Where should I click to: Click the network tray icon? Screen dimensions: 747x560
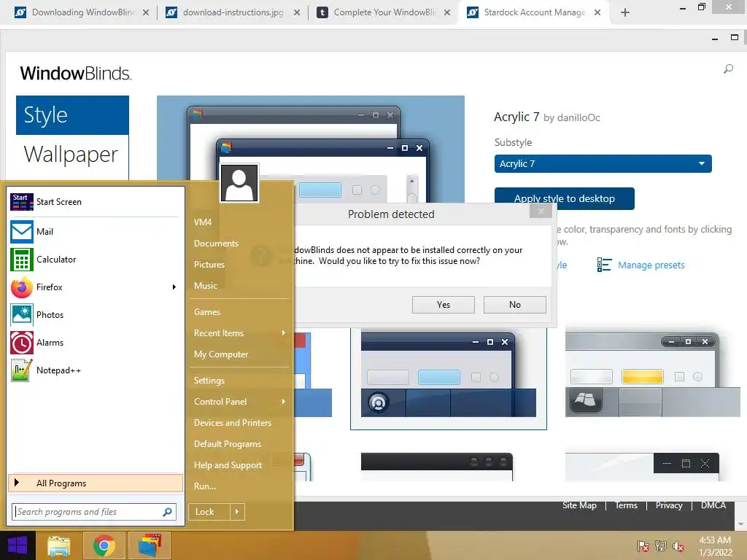point(661,545)
